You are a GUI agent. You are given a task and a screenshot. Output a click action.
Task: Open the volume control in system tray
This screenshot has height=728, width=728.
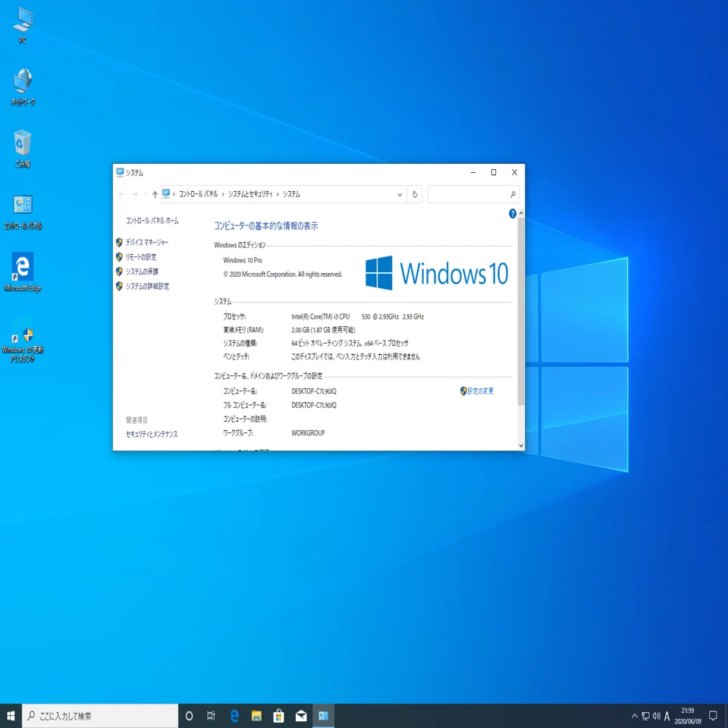coord(656,716)
